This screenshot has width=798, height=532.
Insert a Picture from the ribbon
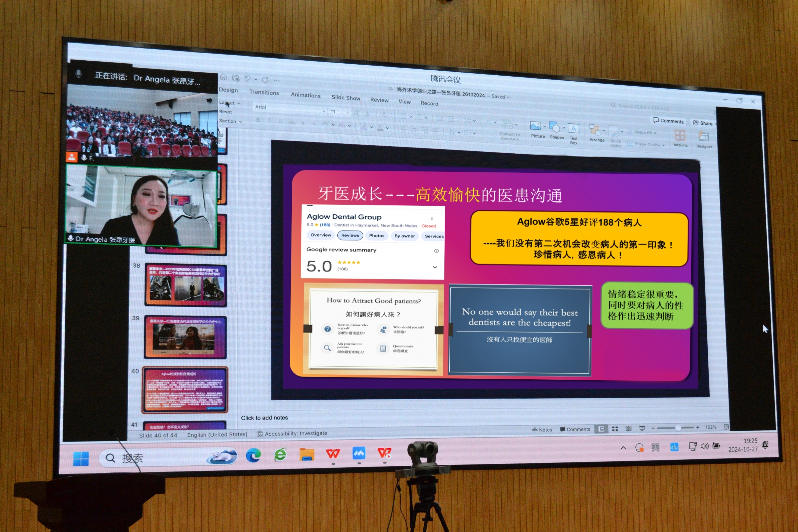537,130
